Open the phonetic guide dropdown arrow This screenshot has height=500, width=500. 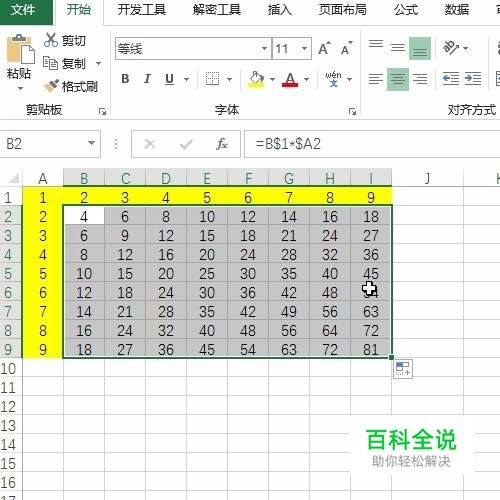[349, 79]
